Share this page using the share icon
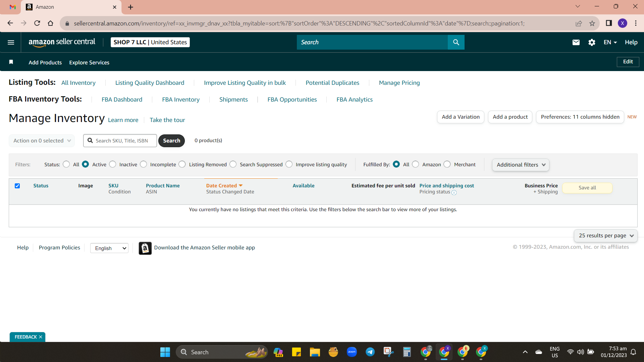Image resolution: width=644 pixels, height=362 pixels. click(x=579, y=23)
